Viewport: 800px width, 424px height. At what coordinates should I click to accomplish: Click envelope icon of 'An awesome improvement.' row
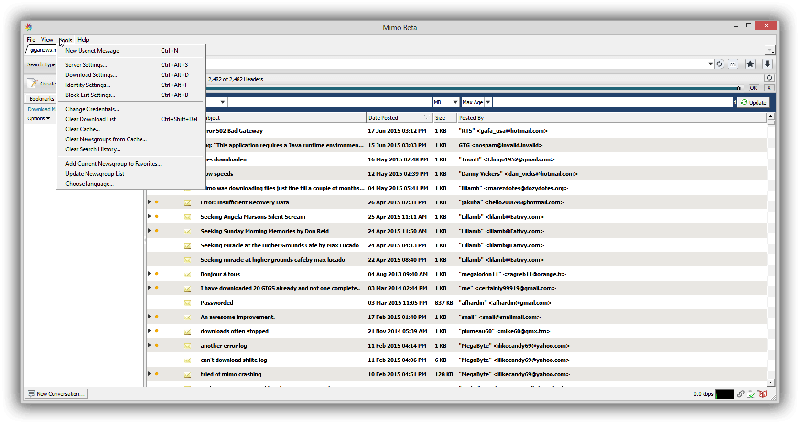point(187,317)
